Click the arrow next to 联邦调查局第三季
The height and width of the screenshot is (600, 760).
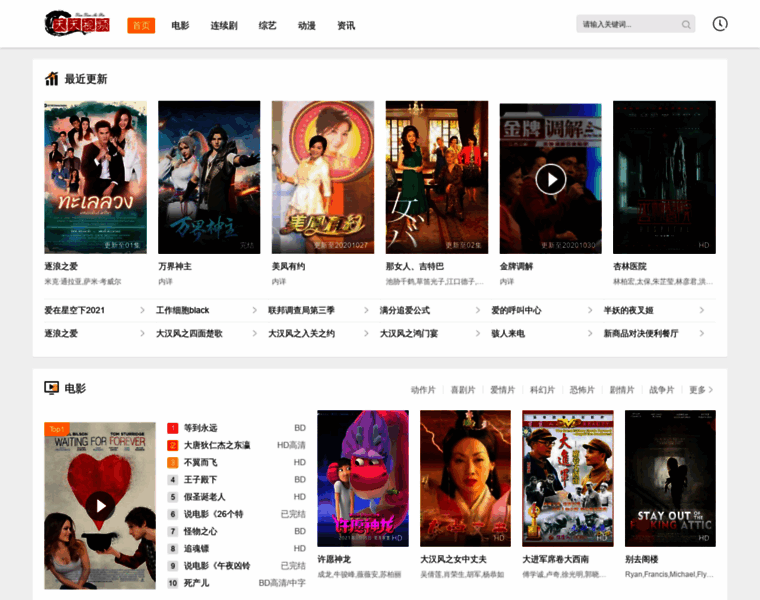coord(366,310)
